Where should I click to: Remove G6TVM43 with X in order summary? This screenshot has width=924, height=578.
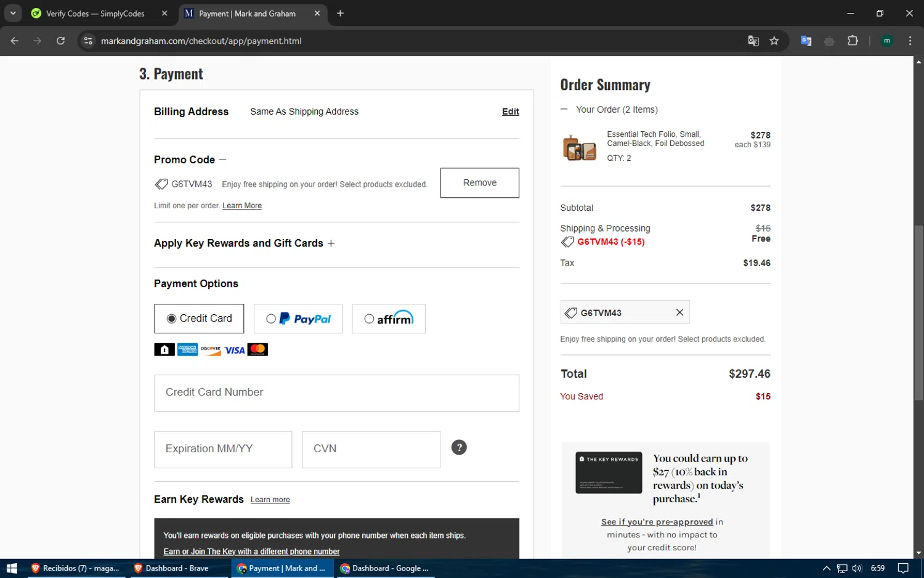click(679, 312)
